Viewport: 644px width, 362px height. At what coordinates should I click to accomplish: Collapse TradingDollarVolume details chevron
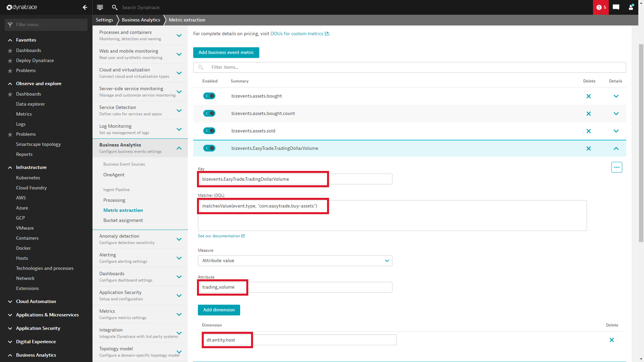point(616,149)
